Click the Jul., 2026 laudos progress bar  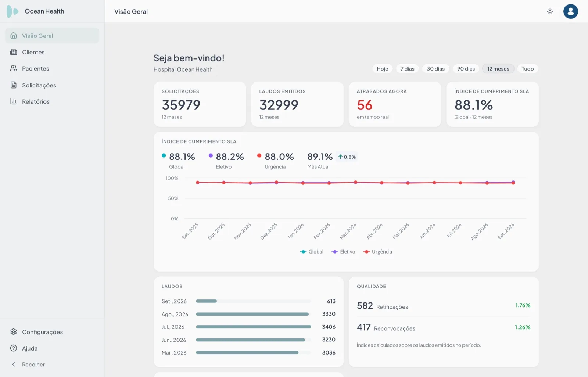254,327
